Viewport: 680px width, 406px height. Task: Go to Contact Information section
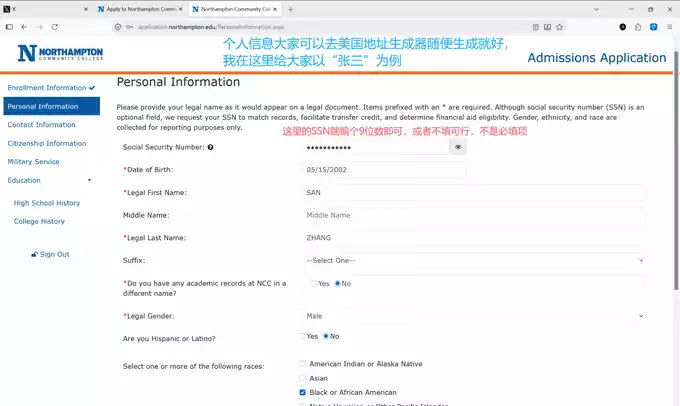[x=41, y=124]
